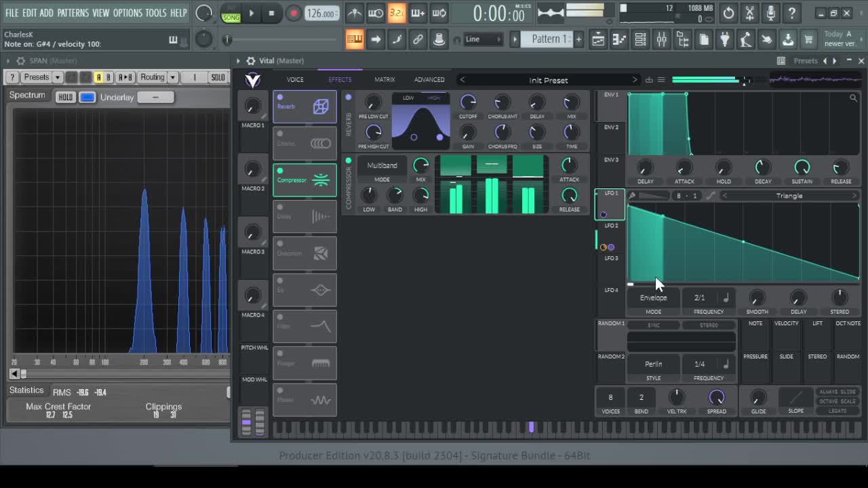The height and width of the screenshot is (488, 868).
Task: Click the VOICES count field
Action: 610,398
